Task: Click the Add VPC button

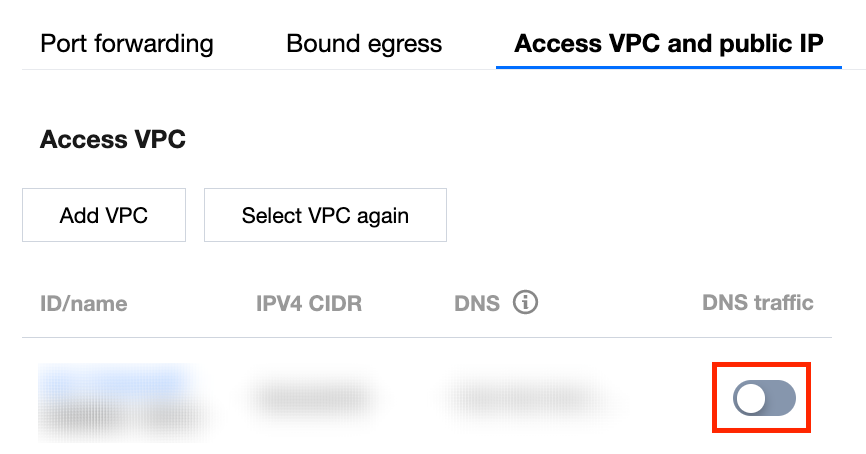Action: [x=104, y=215]
